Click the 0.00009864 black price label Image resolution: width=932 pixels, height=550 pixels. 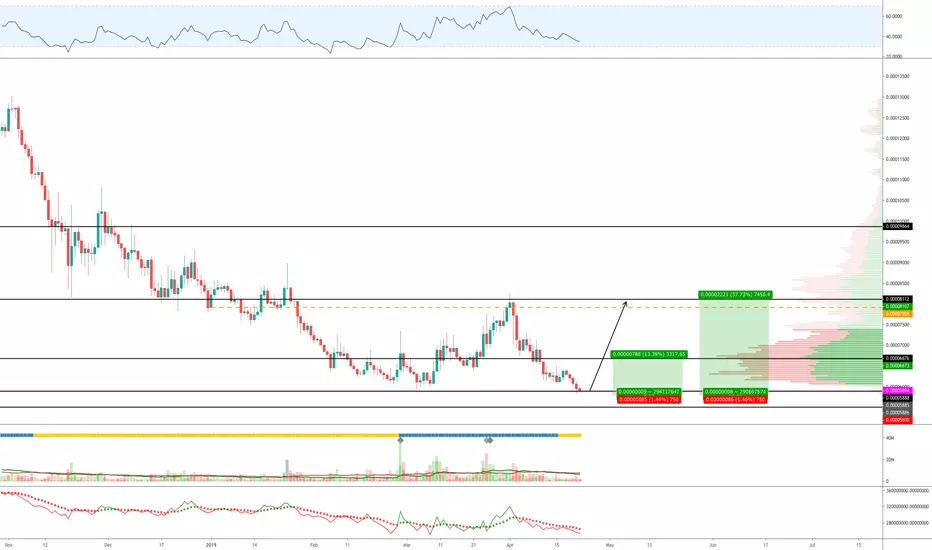(898, 227)
